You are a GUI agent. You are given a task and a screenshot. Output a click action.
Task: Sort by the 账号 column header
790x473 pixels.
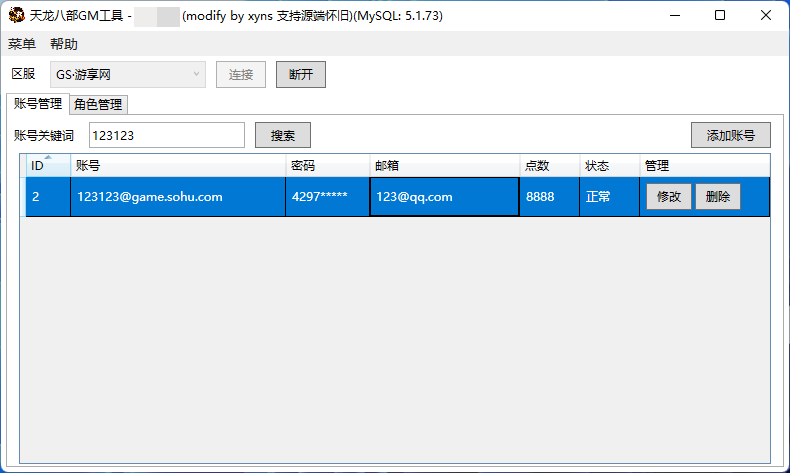(x=177, y=166)
